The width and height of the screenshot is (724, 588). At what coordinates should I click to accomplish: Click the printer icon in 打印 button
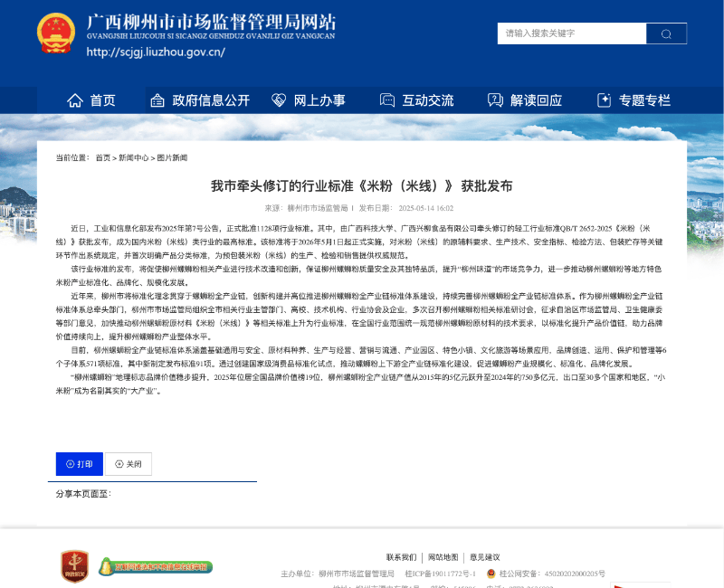coord(71,464)
